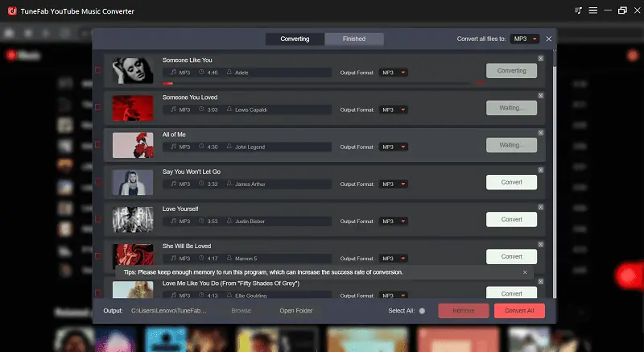Open the hamburger menu in title bar
The width and height of the screenshot is (644, 352).
(x=593, y=10)
